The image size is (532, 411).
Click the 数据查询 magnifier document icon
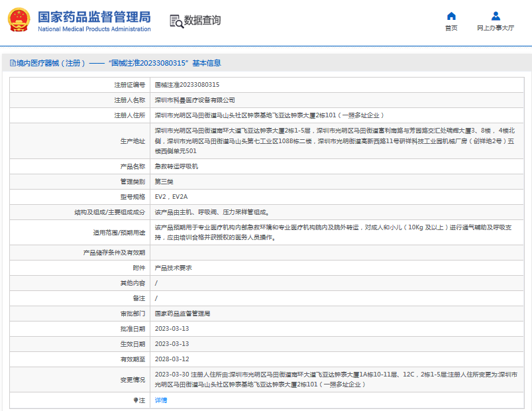tap(176, 21)
